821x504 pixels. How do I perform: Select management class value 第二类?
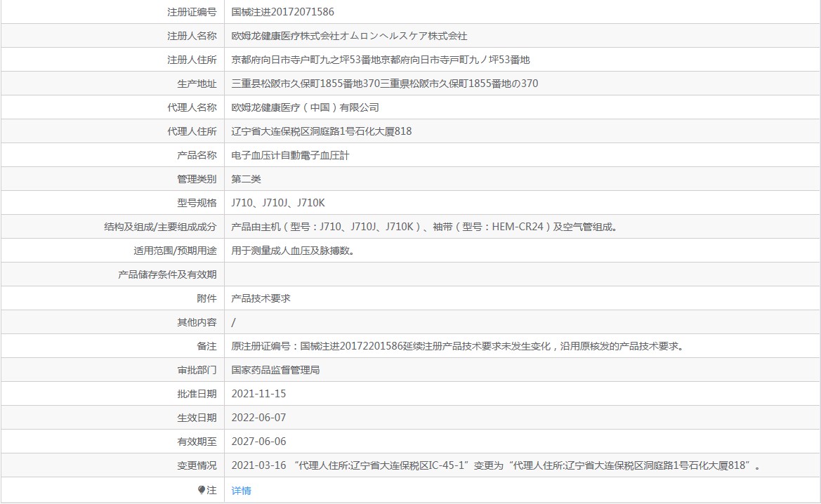click(246, 179)
